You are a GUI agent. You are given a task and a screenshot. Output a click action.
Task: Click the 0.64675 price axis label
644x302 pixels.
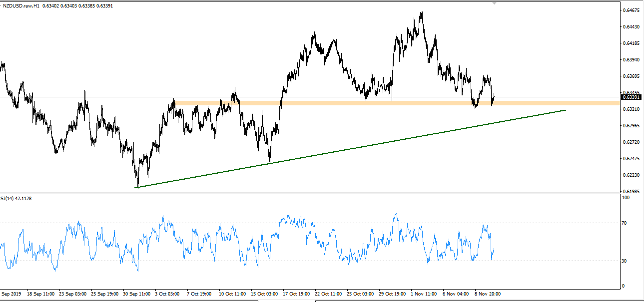click(x=632, y=10)
